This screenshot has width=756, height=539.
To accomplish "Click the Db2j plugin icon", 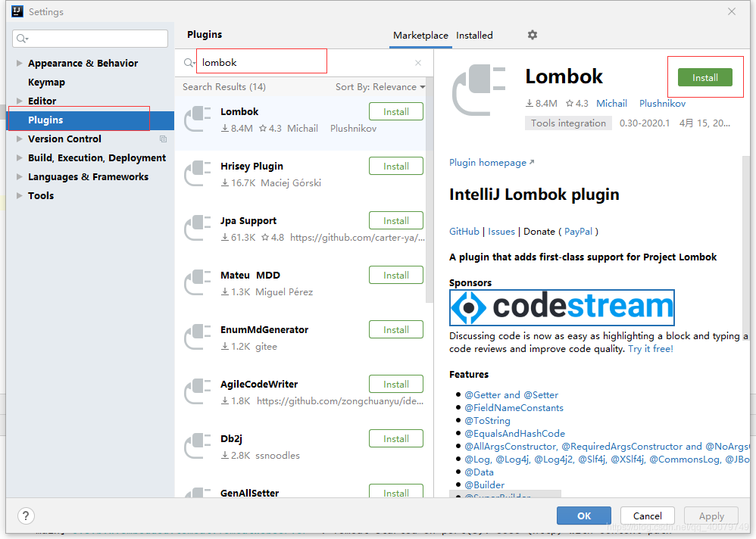I will (198, 446).
